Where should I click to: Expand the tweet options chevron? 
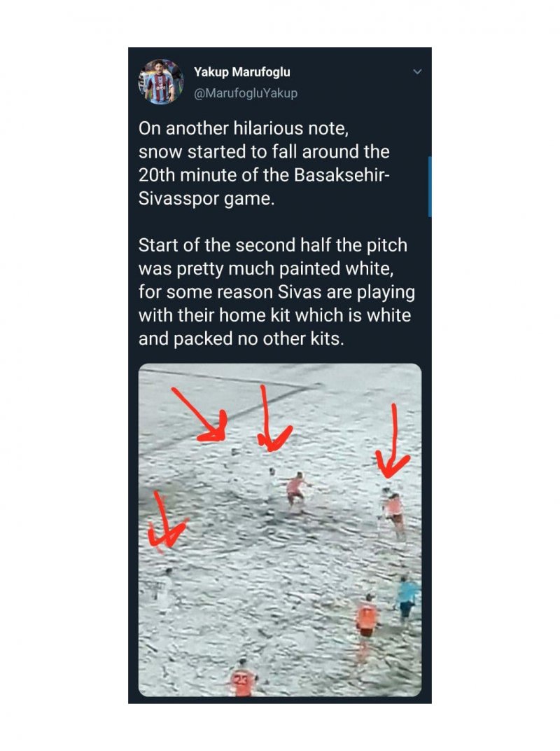(417, 72)
